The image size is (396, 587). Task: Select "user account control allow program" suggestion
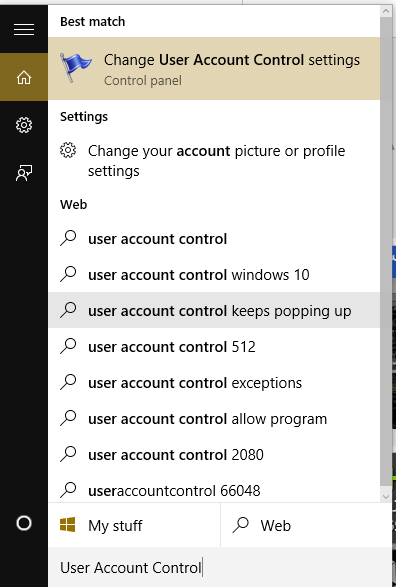coord(214,418)
